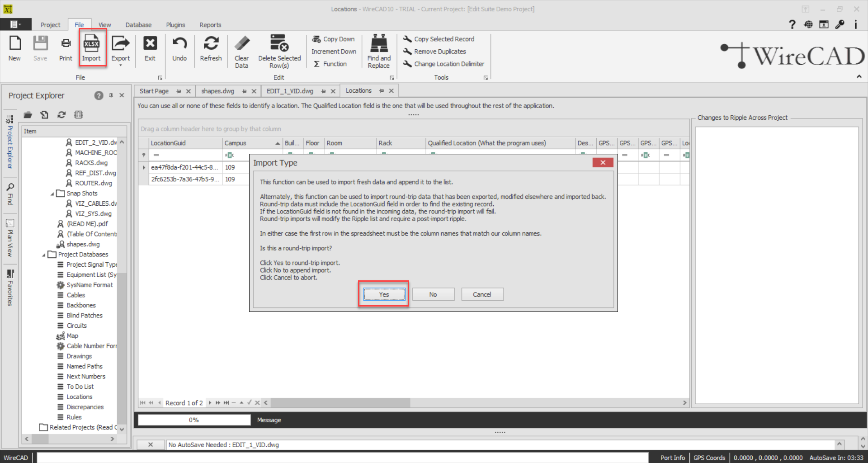The height and width of the screenshot is (463, 868).
Task: Switch to the EDIT_1_VID.dwg tab
Action: point(290,91)
